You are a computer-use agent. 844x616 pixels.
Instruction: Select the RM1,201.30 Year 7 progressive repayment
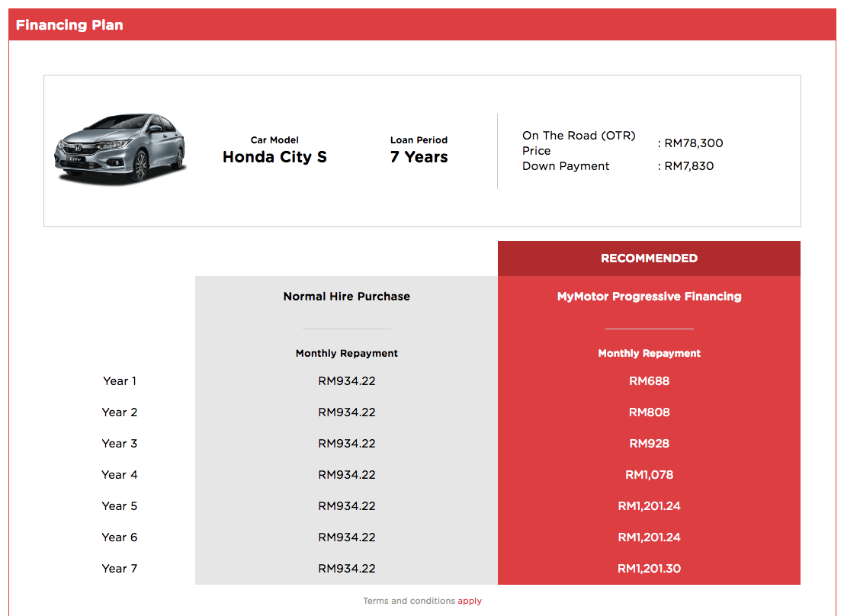[x=649, y=569]
